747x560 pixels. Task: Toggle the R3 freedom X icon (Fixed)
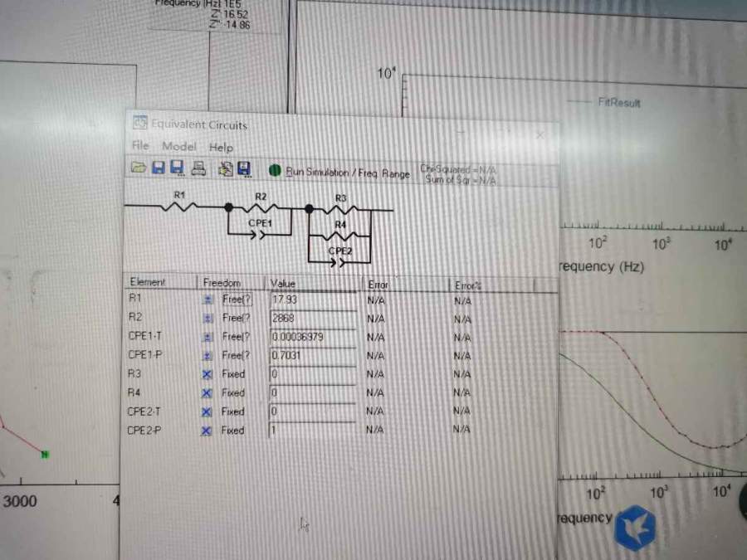[x=207, y=374]
